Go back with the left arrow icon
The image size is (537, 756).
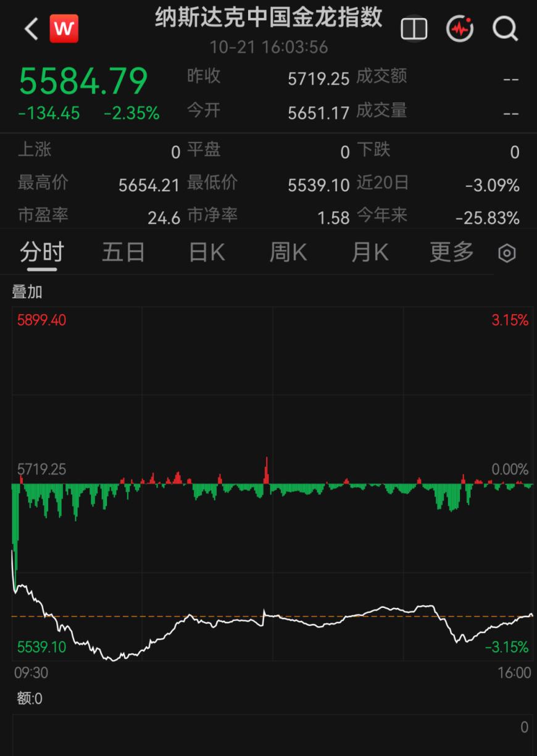(31, 28)
